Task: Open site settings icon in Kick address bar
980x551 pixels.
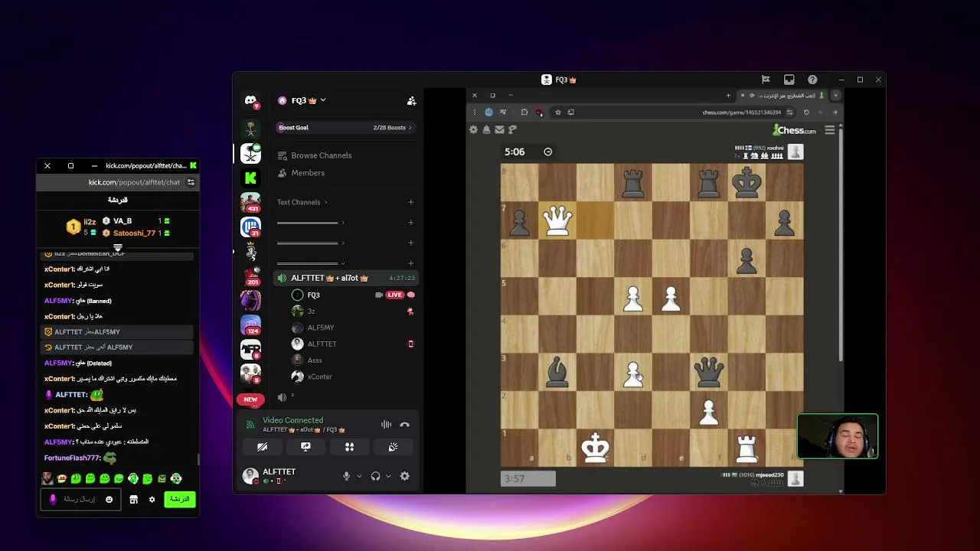Action: (x=191, y=182)
